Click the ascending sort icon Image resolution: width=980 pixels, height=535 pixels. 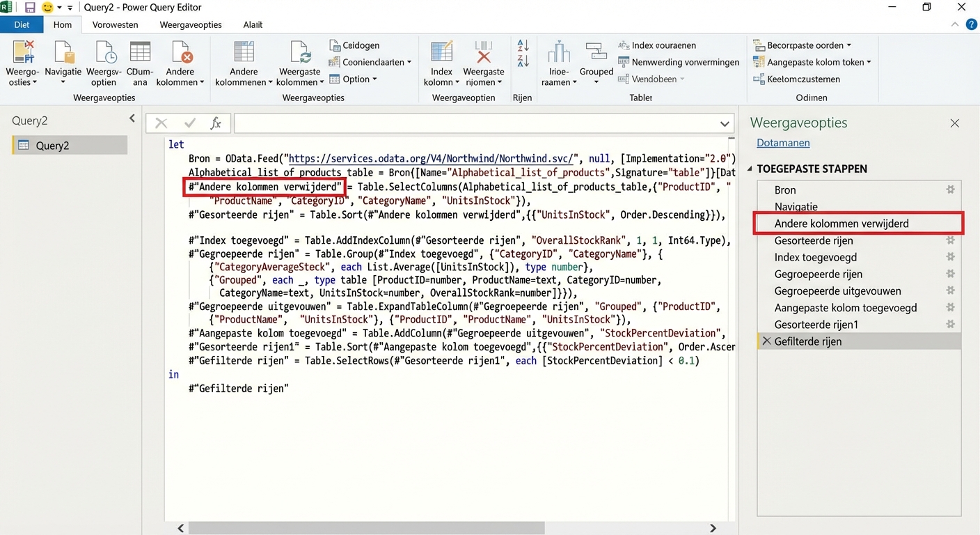pos(522,45)
